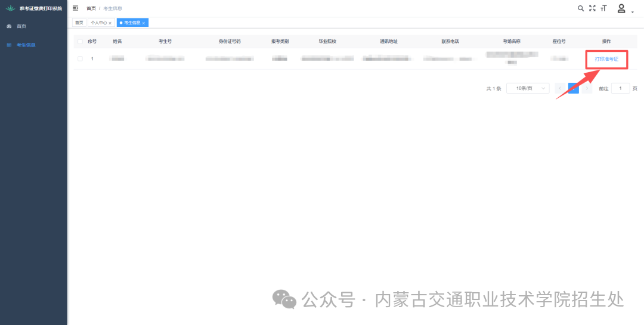
Task: Expand the 10条/页 page size dropdown
Action: (528, 88)
